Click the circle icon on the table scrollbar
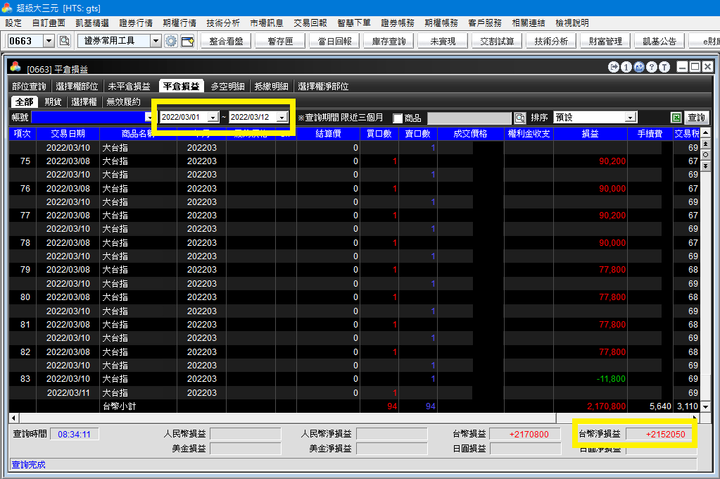The height and width of the screenshot is (479, 720). [x=706, y=155]
